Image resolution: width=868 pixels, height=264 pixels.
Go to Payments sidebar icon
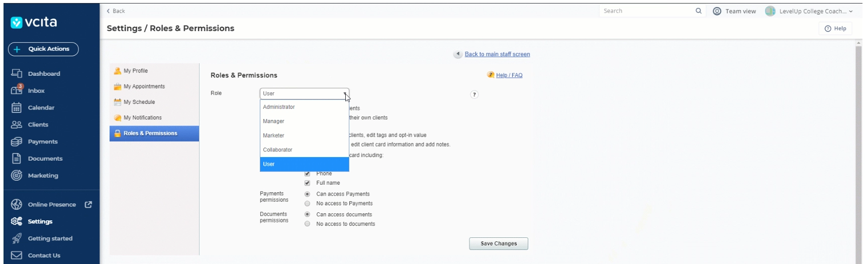point(17,142)
